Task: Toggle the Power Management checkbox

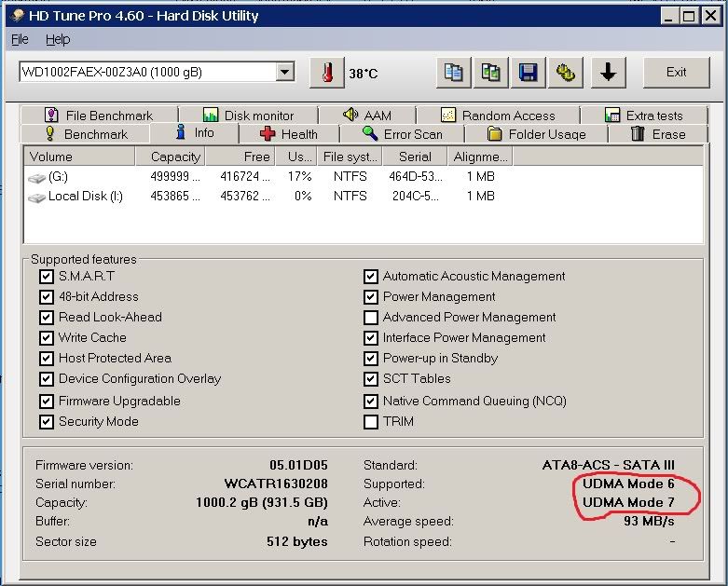Action: tap(370, 297)
